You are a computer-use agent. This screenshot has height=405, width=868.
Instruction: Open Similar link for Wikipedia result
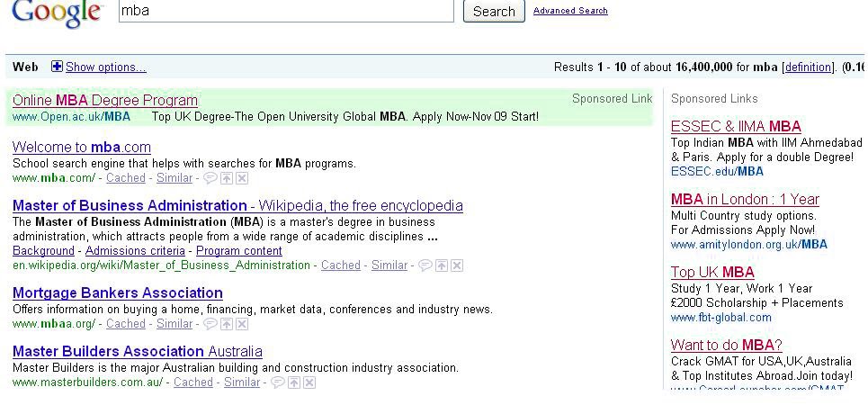389,265
